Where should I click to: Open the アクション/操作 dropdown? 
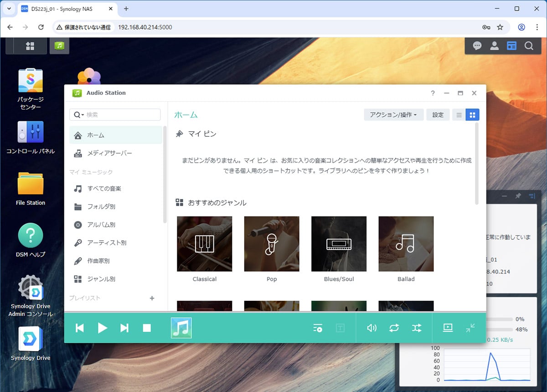coord(393,115)
